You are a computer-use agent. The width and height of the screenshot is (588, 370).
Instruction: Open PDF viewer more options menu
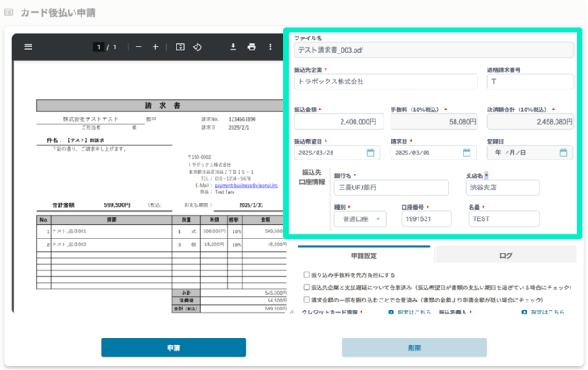(270, 47)
